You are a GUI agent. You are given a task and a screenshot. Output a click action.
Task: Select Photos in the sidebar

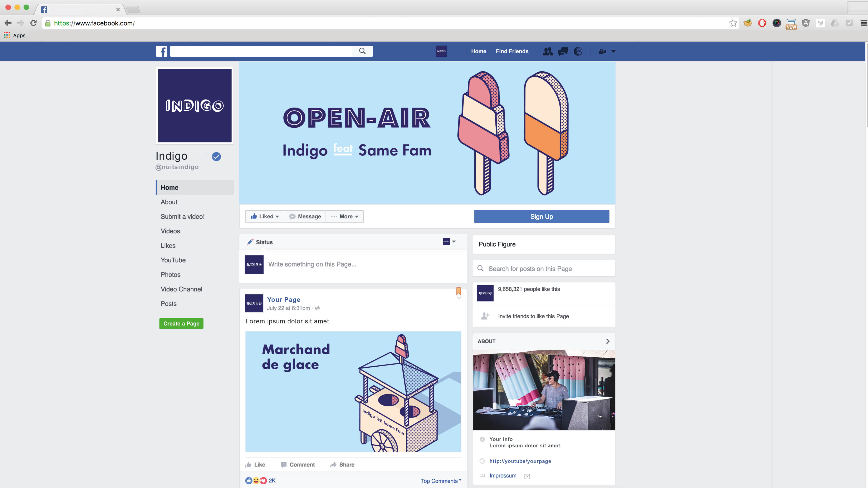pos(171,275)
